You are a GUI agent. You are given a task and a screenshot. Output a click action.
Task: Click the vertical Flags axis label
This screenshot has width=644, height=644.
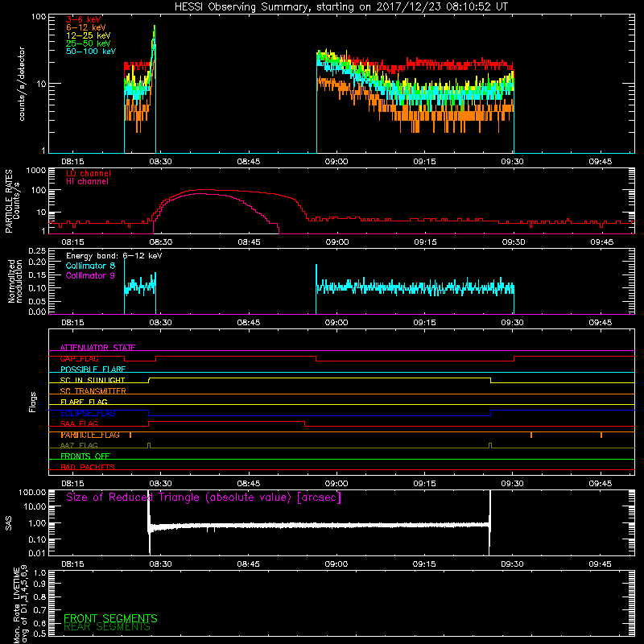click(x=33, y=402)
